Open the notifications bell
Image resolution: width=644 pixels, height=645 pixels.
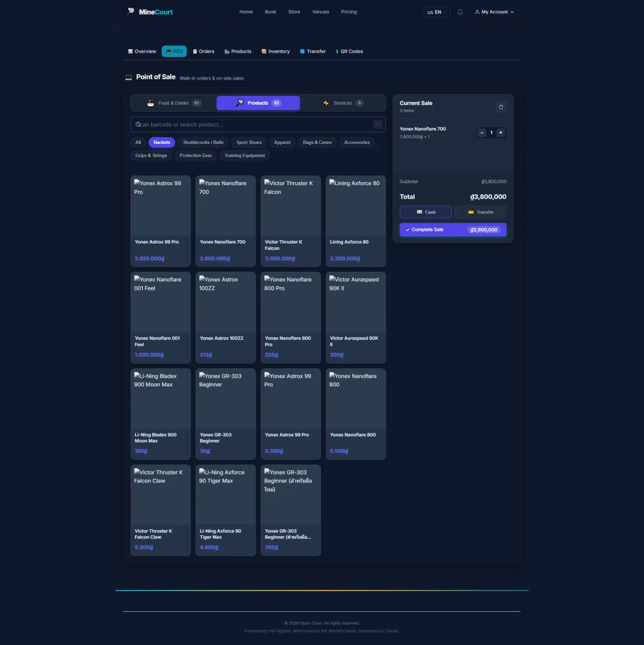coord(460,12)
